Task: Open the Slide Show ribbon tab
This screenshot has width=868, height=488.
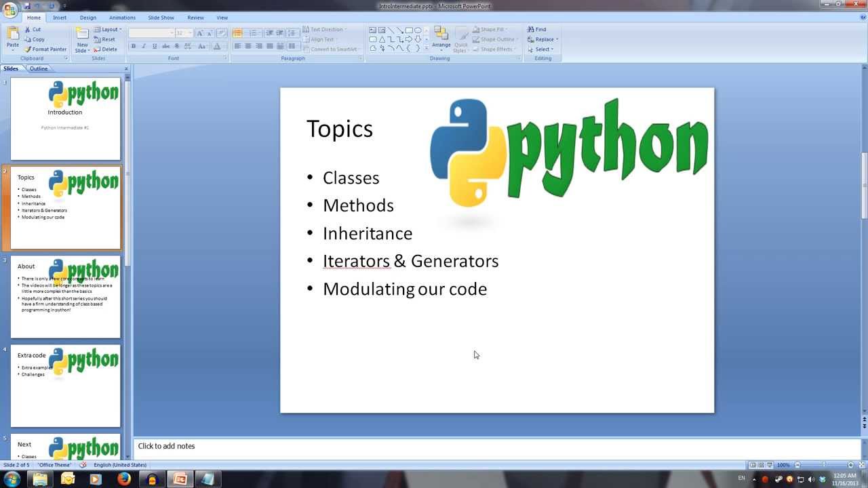Action: click(161, 18)
